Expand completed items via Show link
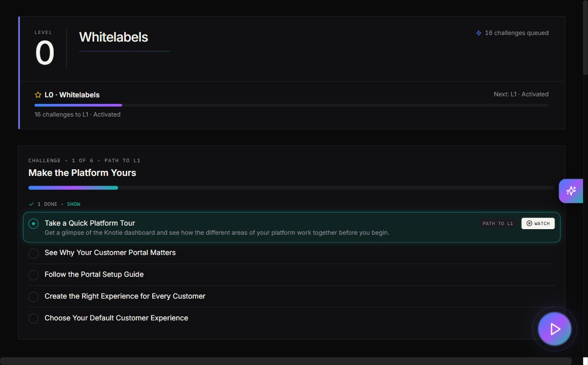The height and width of the screenshot is (365, 588). coord(73,204)
